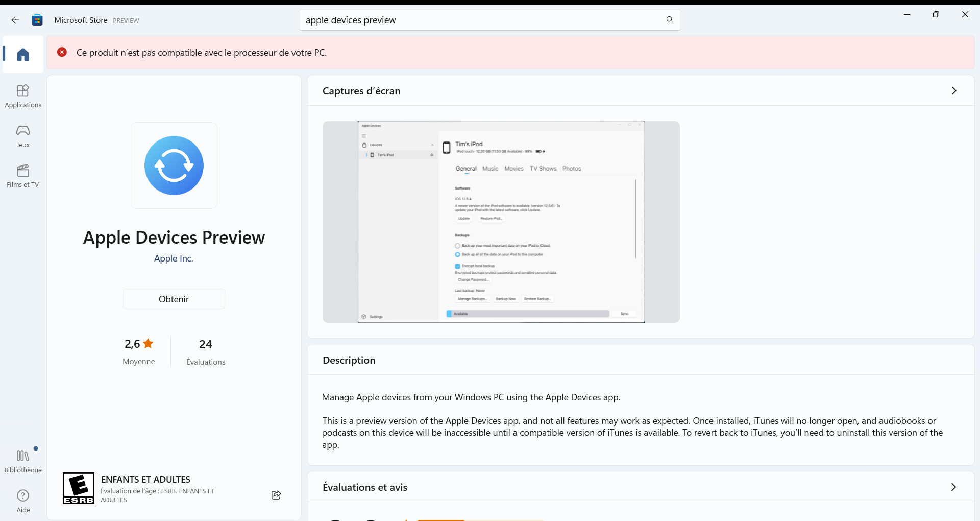Viewport: 980px width, 521px height.
Task: Click the 24 Évaluations count
Action: point(206,352)
